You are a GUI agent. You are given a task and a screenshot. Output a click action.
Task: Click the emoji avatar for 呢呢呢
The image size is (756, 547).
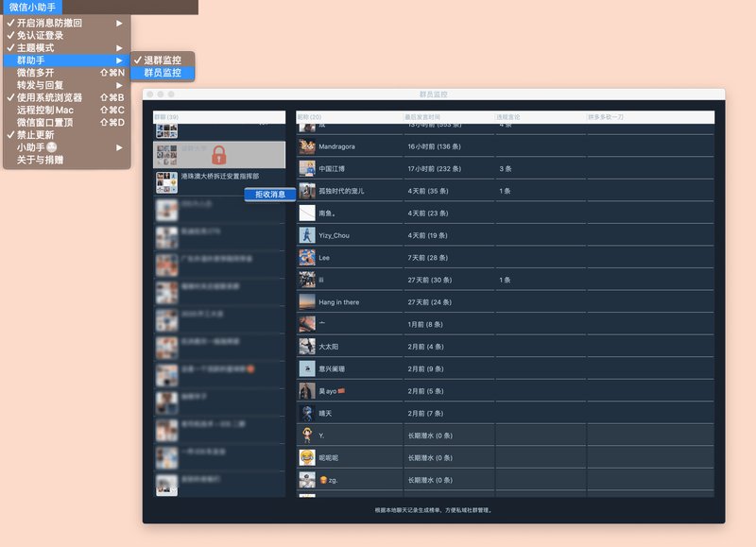306,457
